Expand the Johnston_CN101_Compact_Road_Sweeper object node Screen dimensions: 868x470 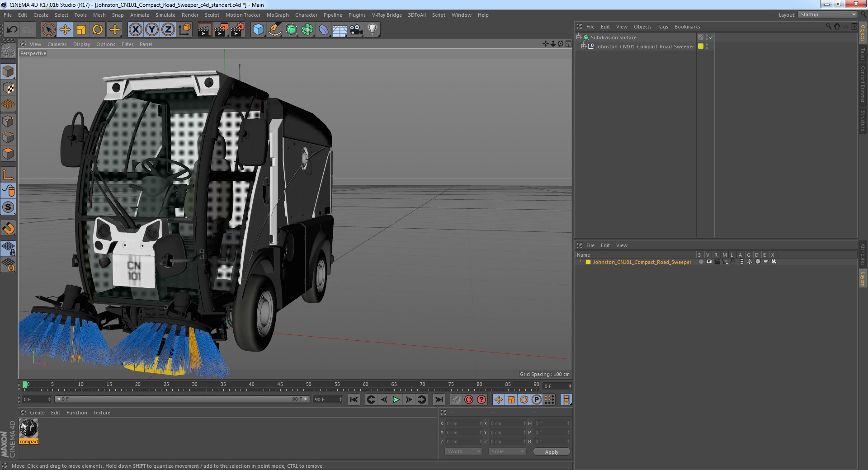[x=584, y=47]
